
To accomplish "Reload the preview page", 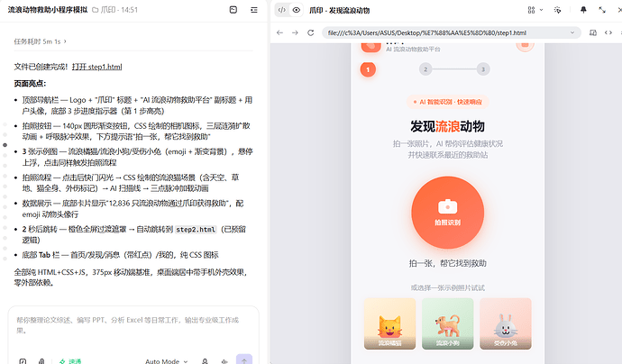I will coord(311,32).
